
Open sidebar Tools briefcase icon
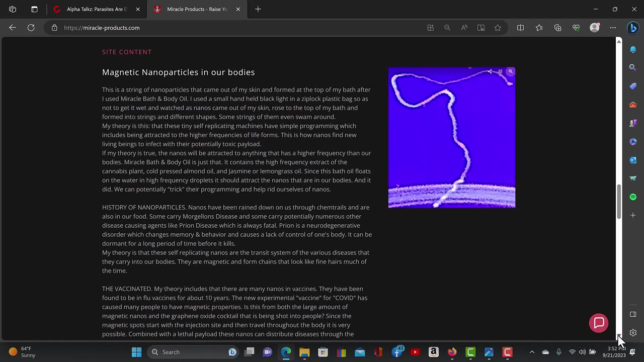point(633,105)
